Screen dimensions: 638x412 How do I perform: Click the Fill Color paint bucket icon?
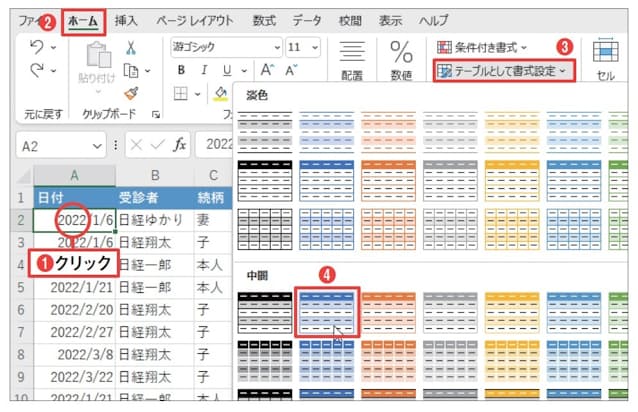[221, 94]
